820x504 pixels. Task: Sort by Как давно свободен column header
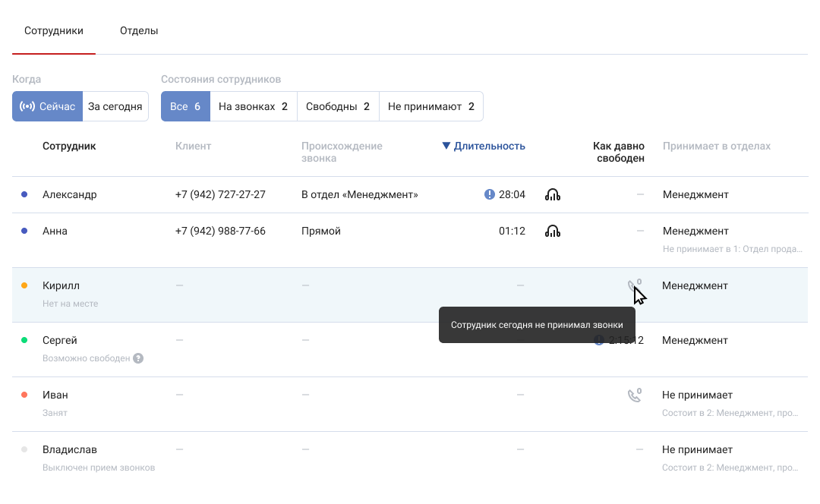point(618,152)
